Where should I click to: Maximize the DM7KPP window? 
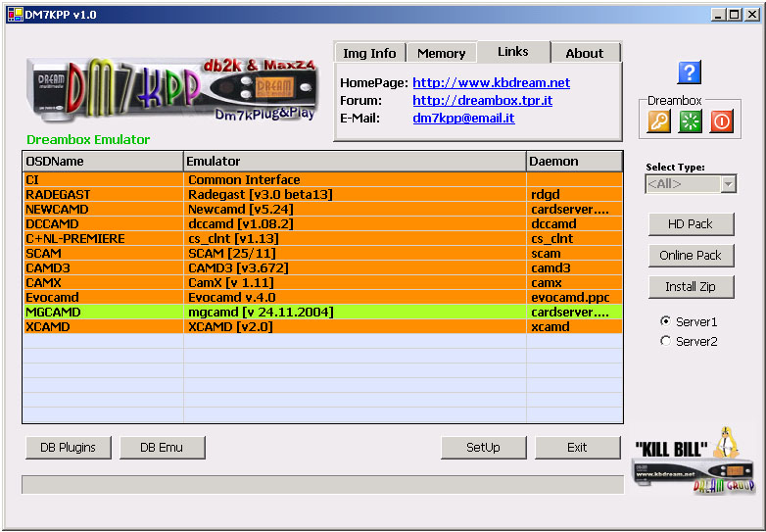click(x=735, y=15)
